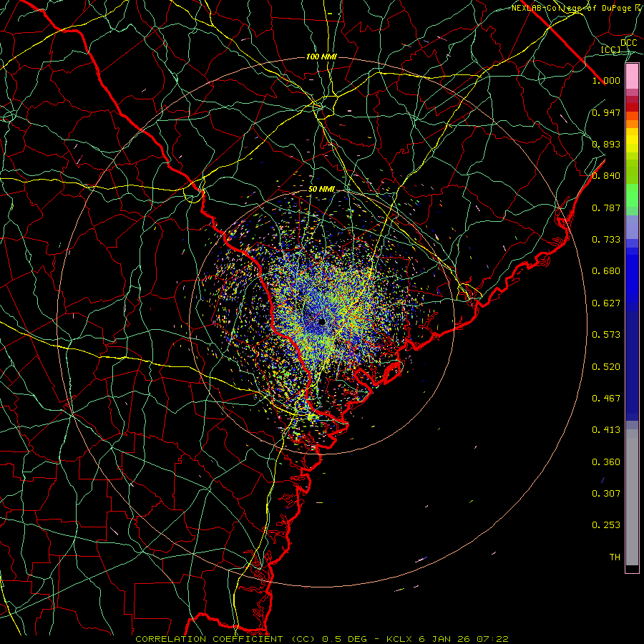
Task: Select the 0.840 legend value
Action: [x=606, y=176]
